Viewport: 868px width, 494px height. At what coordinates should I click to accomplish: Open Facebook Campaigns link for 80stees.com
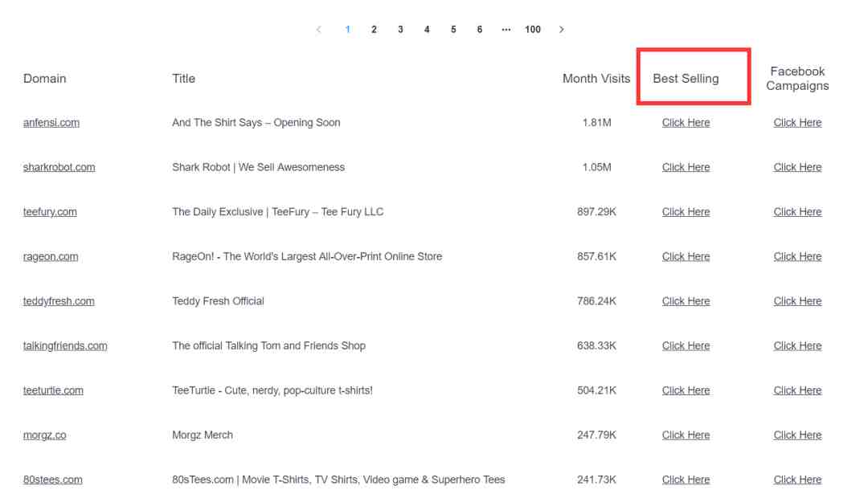click(798, 480)
